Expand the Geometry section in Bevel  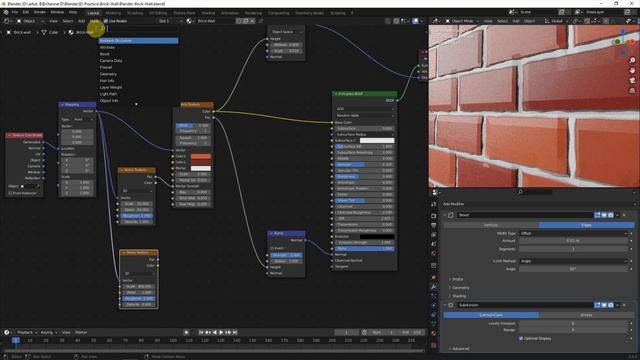[459, 288]
